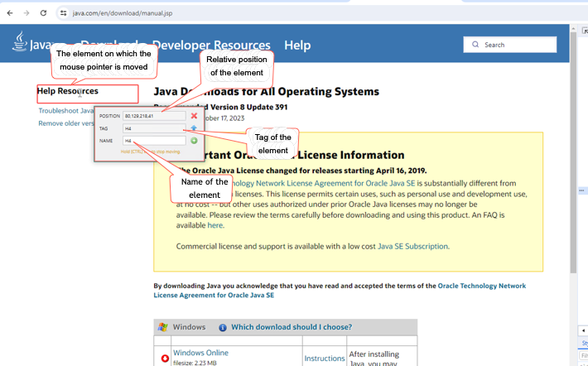This screenshot has height=366, width=588.
Task: Click the blue up arrow icon in the popup
Action: click(x=194, y=128)
